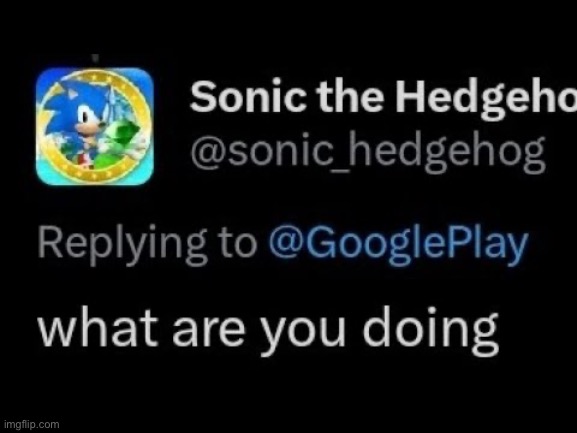Screen dimensions: 577x433
Task: Click the word 'to' before @GooglePlay
Action: click(x=238, y=245)
